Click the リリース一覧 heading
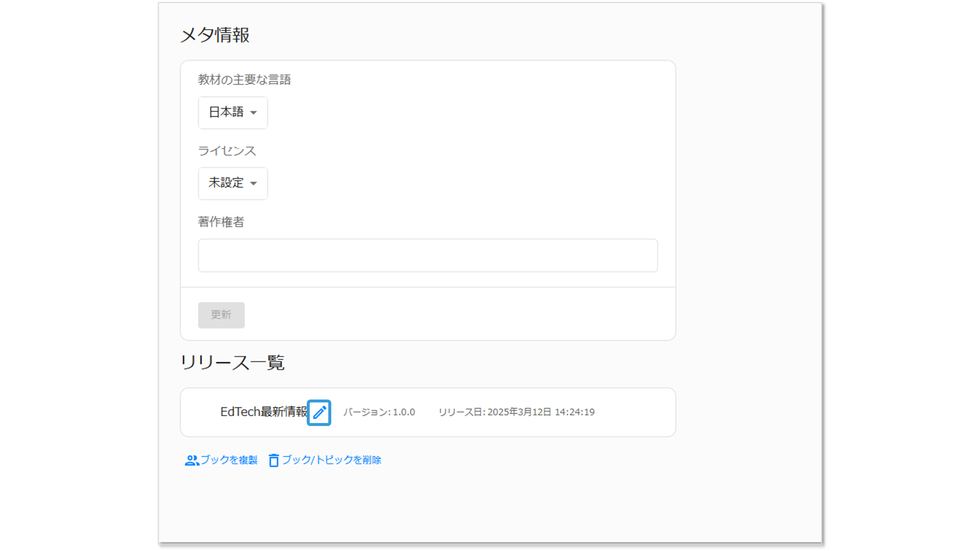Image resolution: width=980 pixels, height=551 pixels. point(232,363)
